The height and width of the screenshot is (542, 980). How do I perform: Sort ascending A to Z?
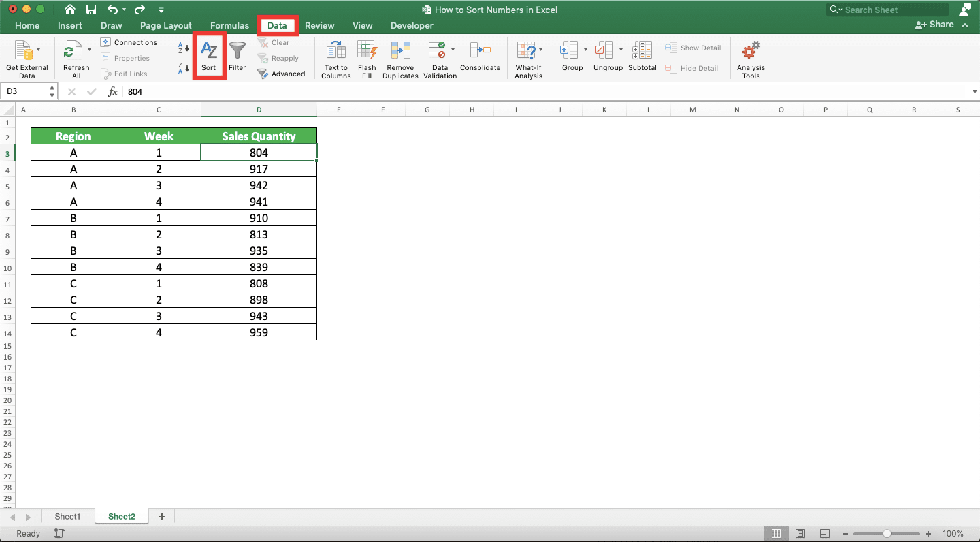pyautogui.click(x=184, y=48)
